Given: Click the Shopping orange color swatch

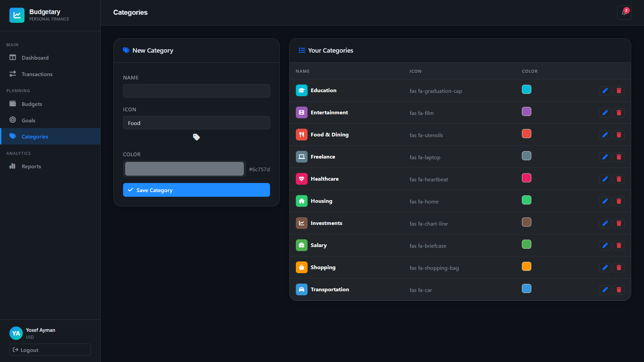Looking at the screenshot, I should tap(526, 266).
